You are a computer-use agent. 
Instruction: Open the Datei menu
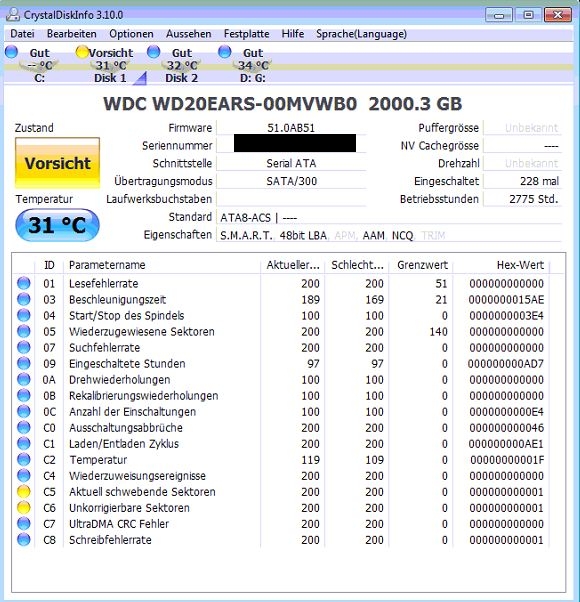[x=22, y=34]
